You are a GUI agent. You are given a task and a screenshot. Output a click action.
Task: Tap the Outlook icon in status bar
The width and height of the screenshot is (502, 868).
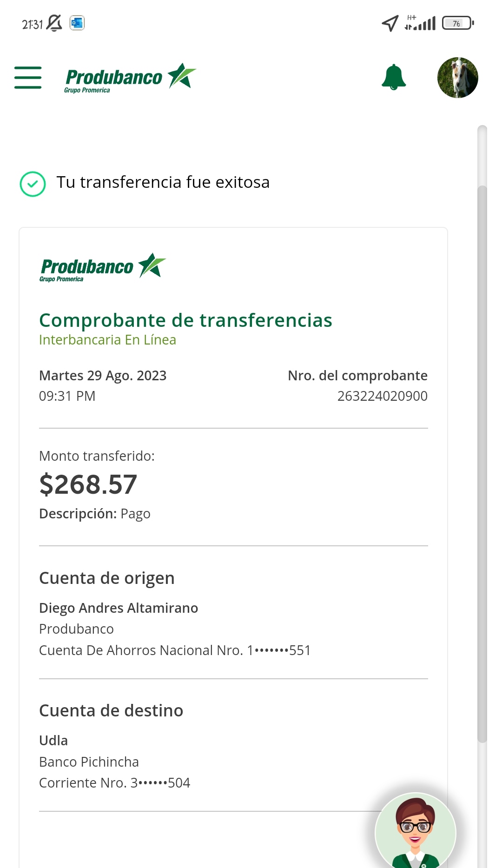77,23
